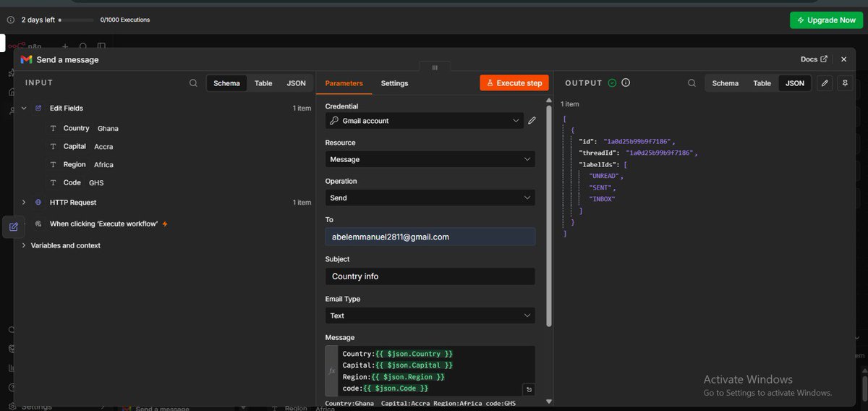868x411 pixels.
Task: Click the "SENT" label value
Action: pyautogui.click(x=602, y=187)
